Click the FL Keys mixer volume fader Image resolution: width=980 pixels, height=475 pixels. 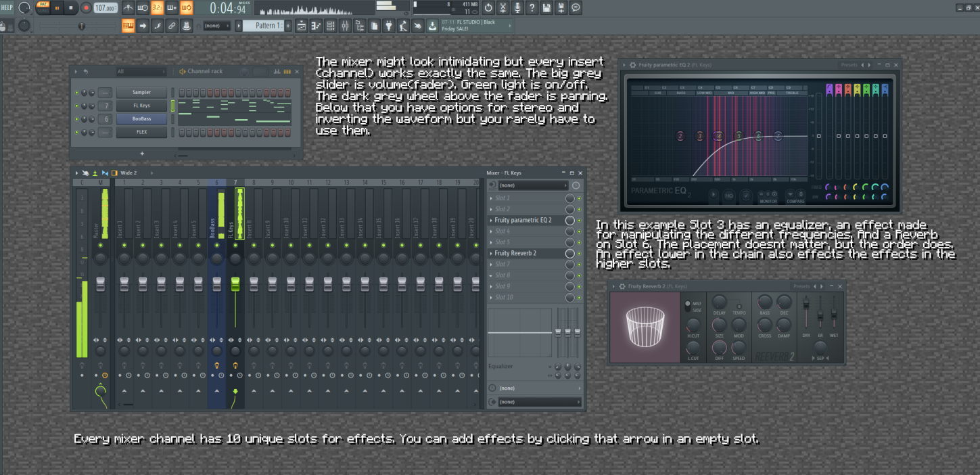point(235,284)
